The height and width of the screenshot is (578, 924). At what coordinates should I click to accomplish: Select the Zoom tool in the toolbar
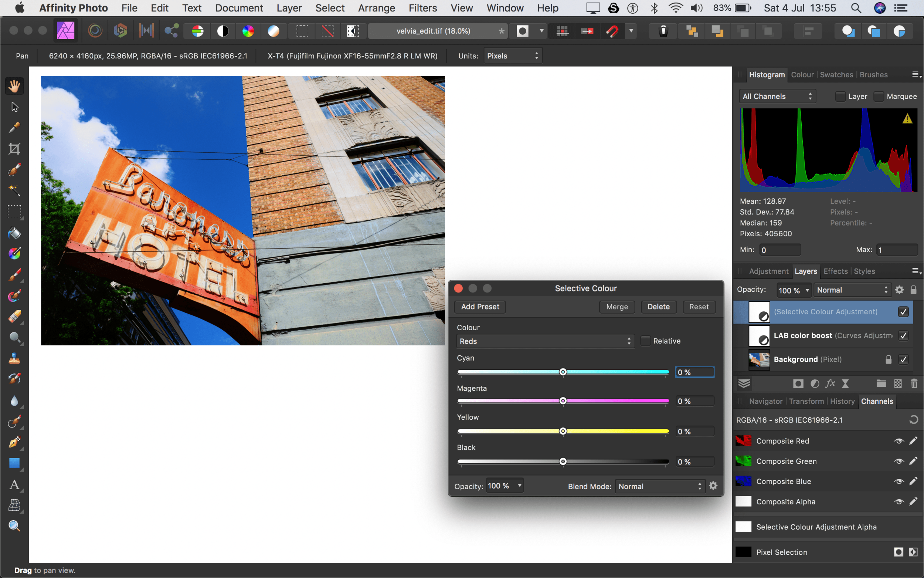coord(14,526)
